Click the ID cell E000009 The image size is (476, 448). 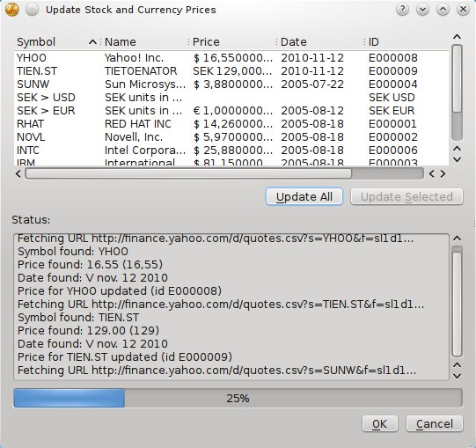pyautogui.click(x=393, y=71)
